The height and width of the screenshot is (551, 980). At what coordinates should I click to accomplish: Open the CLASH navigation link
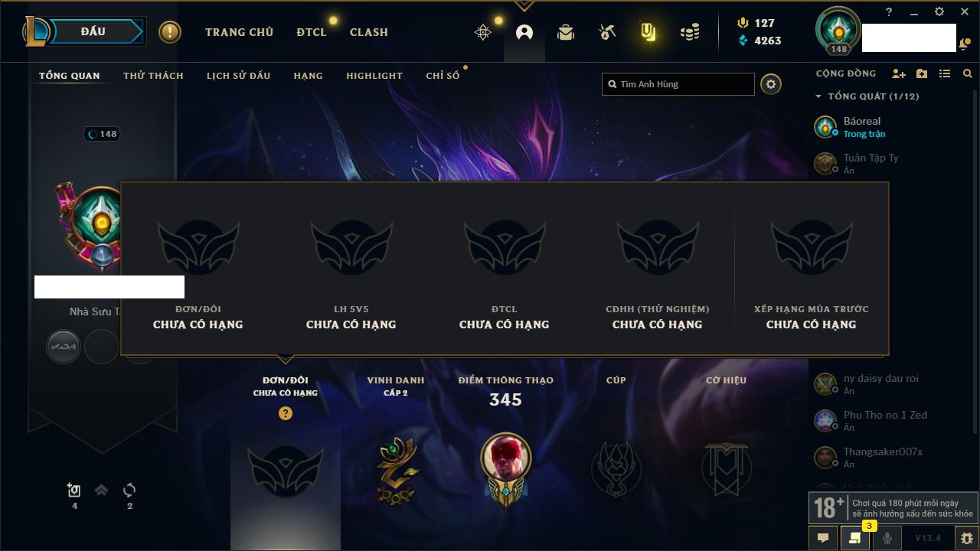369,32
